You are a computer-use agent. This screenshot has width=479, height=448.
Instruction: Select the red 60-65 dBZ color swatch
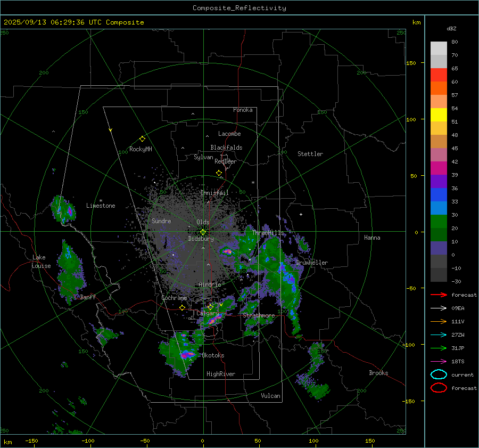(x=439, y=75)
